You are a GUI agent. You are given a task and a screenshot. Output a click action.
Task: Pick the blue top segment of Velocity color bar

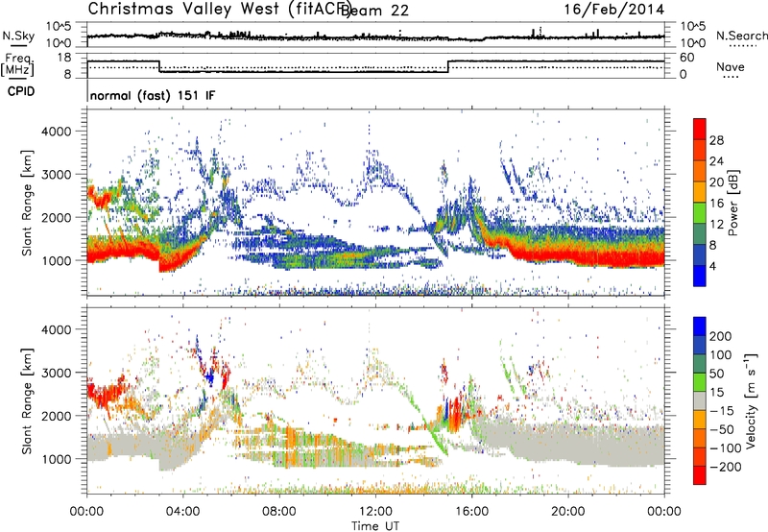click(700, 326)
